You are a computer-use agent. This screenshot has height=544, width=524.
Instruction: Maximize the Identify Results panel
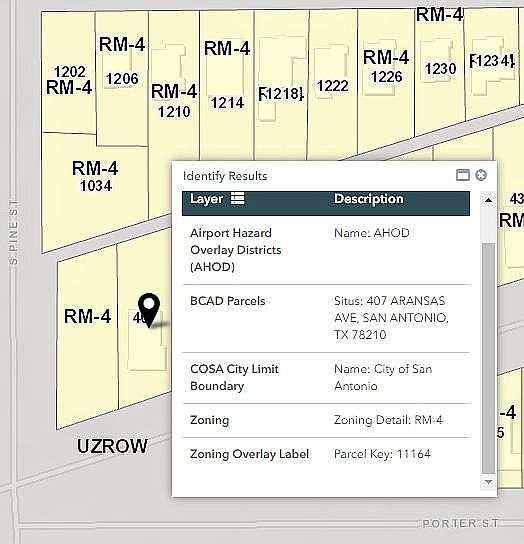tap(463, 175)
